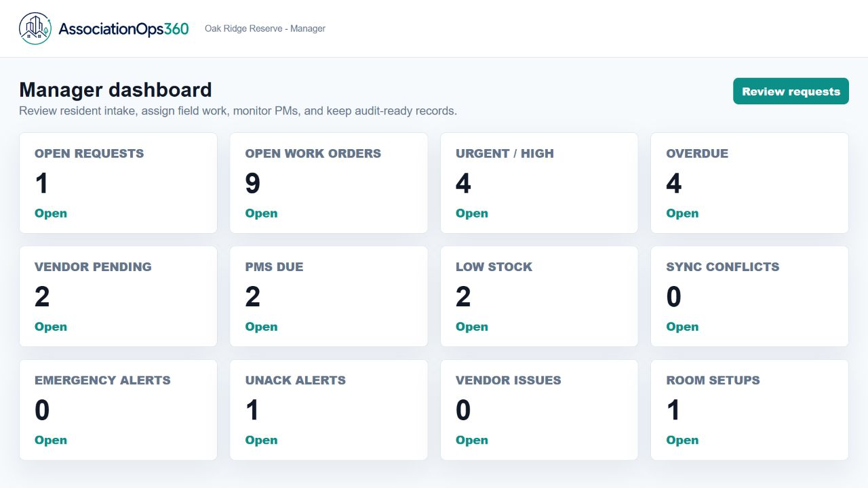Click the Open link under Vendor Pending
The width and height of the screenshot is (868, 488).
click(51, 327)
